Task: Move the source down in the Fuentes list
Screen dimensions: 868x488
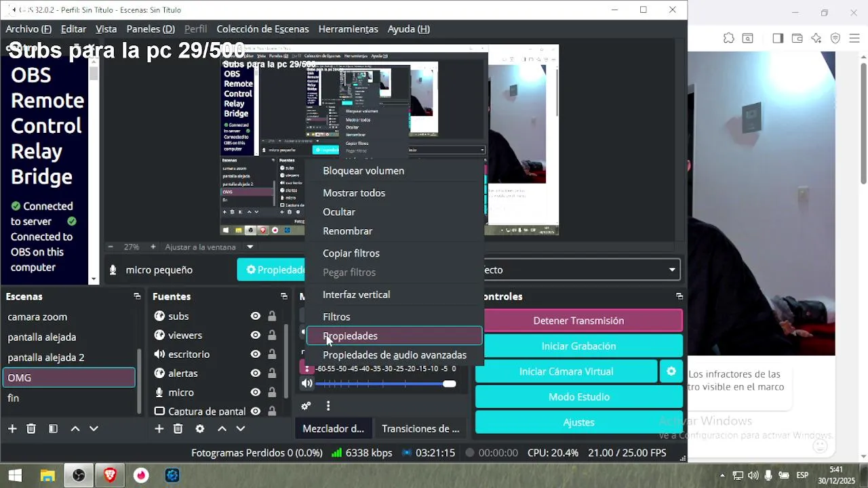Action: 240,428
